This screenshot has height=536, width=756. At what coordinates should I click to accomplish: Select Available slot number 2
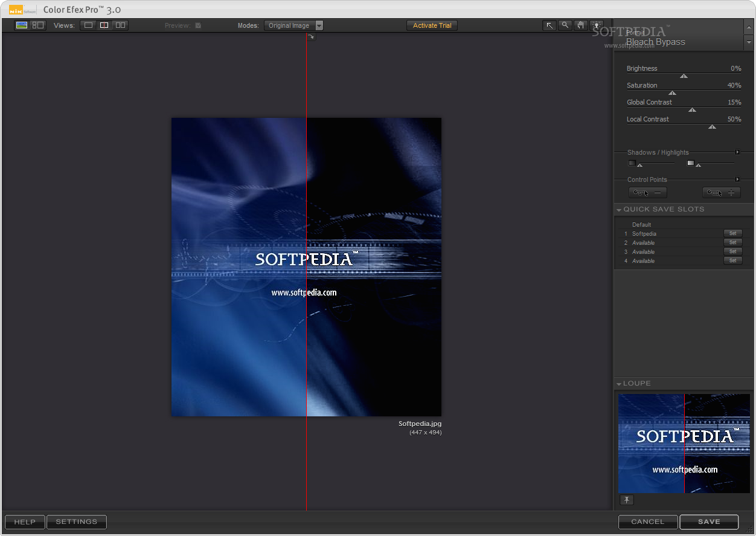click(643, 243)
